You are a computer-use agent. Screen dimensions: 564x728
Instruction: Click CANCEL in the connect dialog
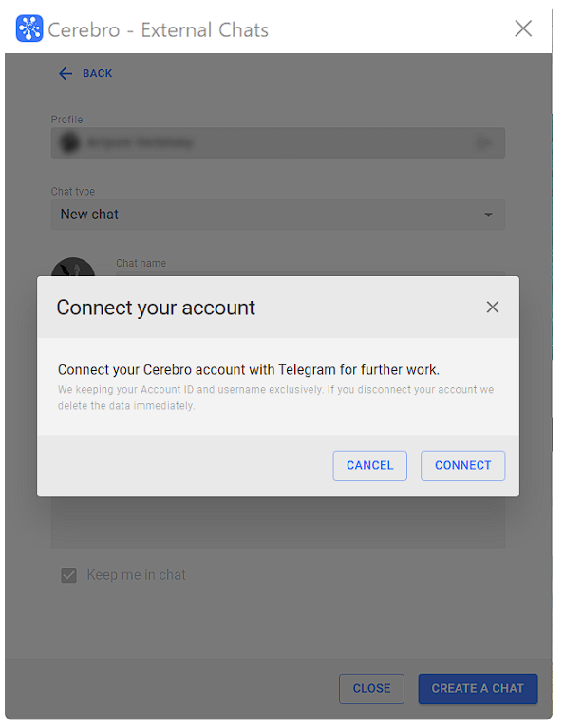pyautogui.click(x=369, y=466)
